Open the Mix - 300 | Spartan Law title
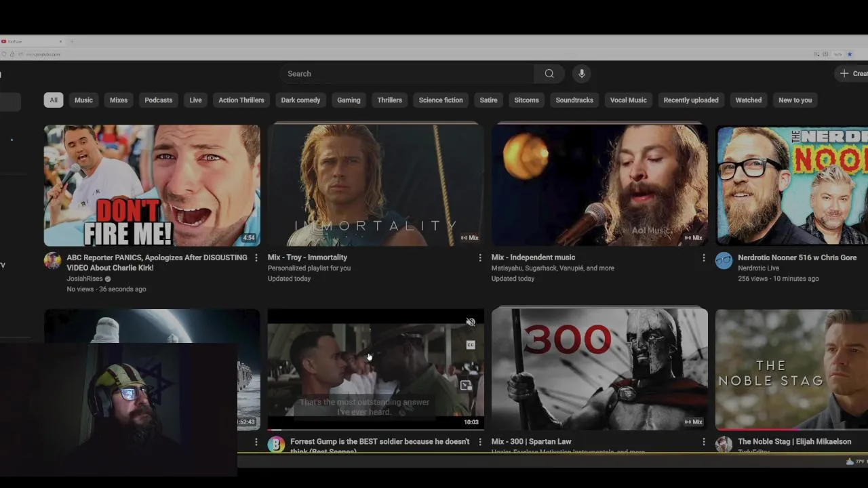This screenshot has width=868, height=488. point(531,442)
